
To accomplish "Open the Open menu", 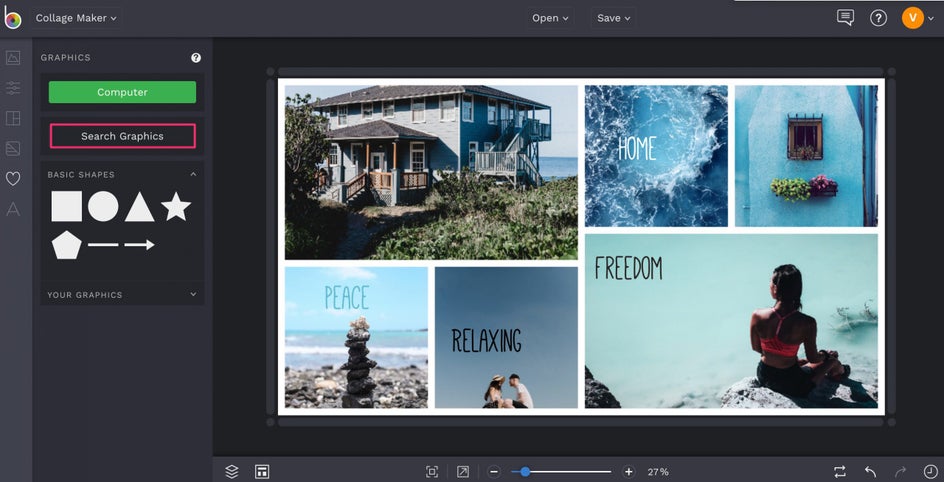I will 550,18.
